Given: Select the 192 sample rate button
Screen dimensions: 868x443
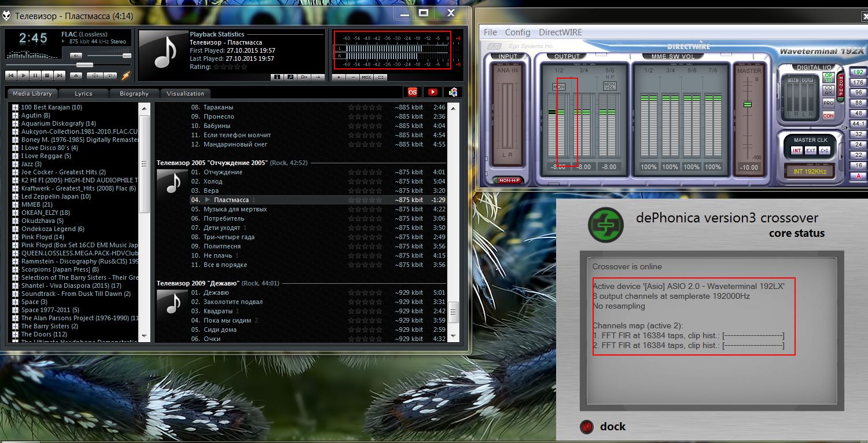Looking at the screenshot, I should pyautogui.click(x=859, y=72).
